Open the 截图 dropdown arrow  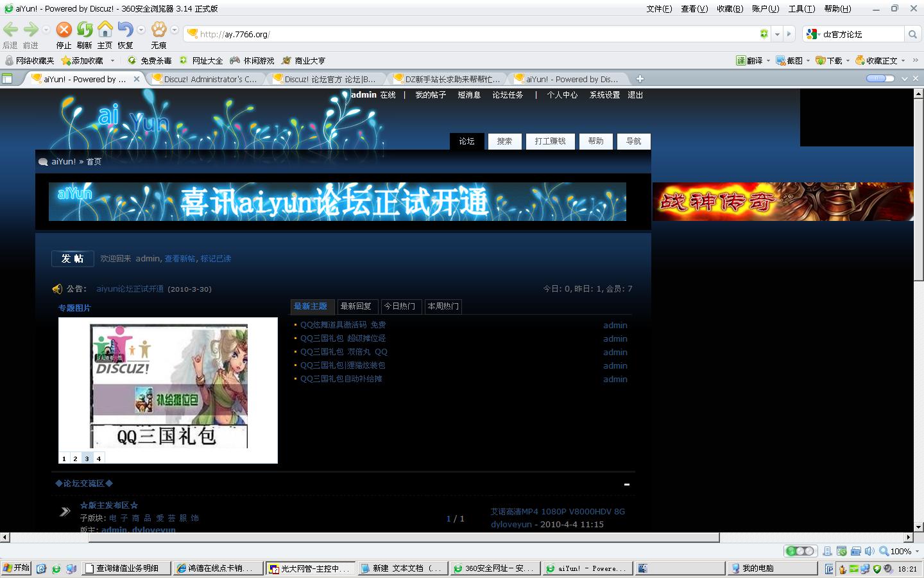(808, 60)
